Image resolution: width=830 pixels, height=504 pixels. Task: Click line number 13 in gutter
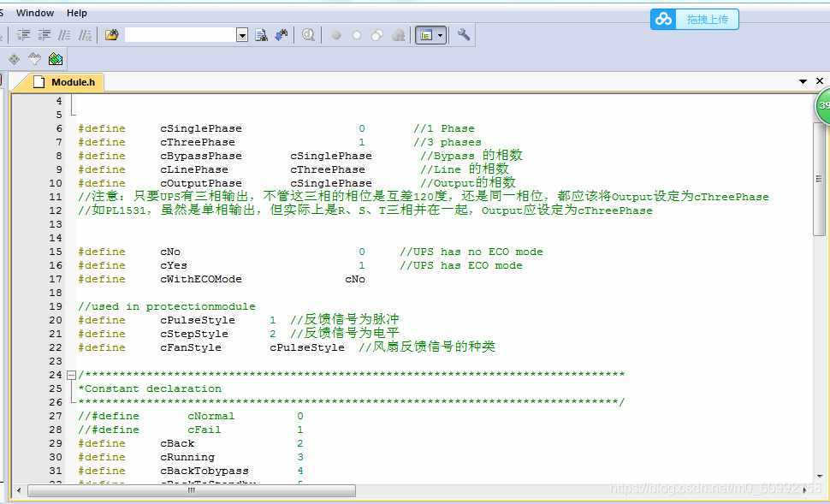coord(56,224)
